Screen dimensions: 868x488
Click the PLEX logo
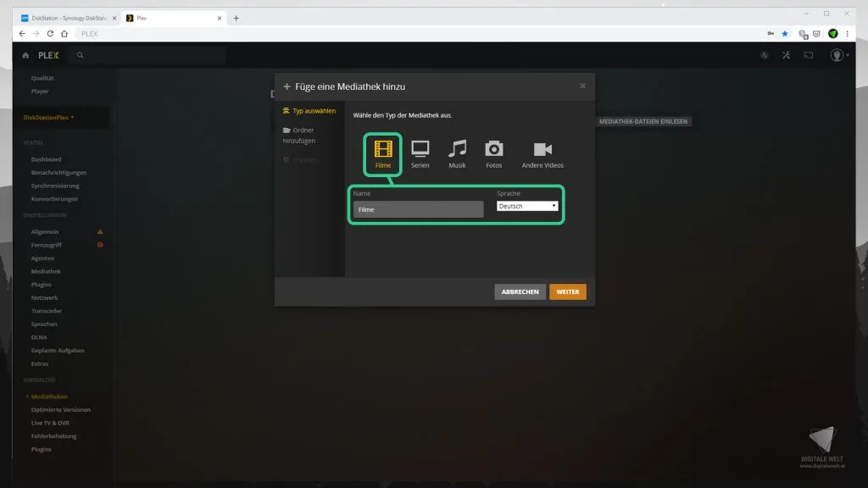point(48,55)
